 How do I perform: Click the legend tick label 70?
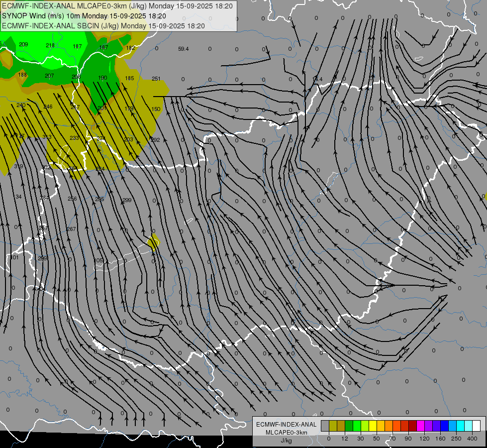click(392, 439)
